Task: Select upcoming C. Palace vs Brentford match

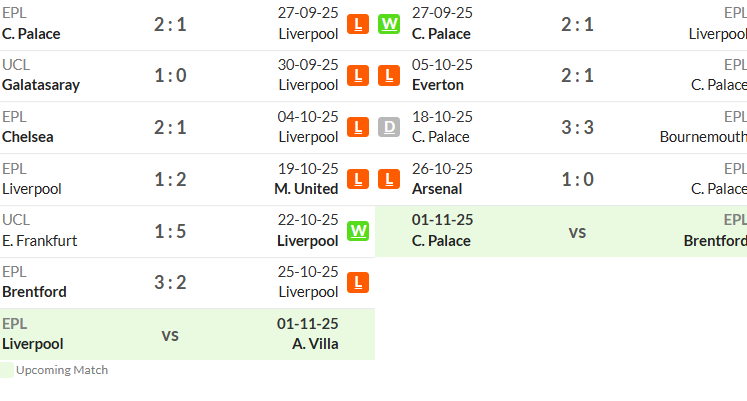Action: pyautogui.click(x=561, y=231)
